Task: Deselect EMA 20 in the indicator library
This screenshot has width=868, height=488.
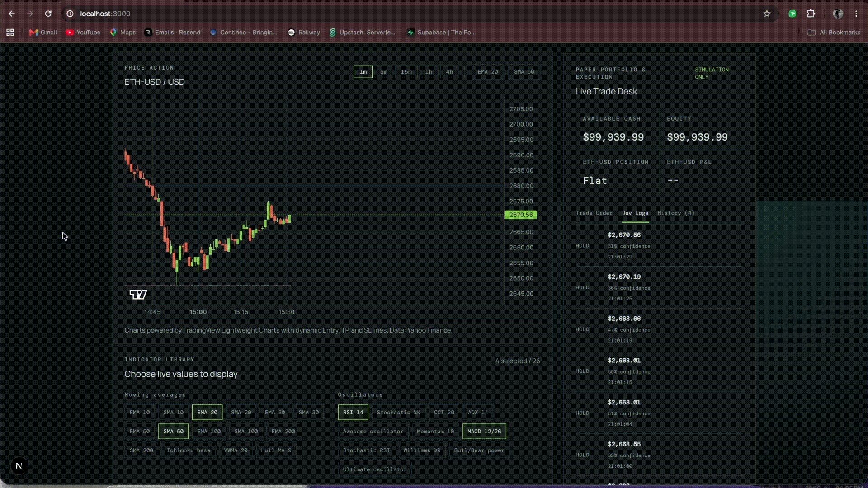Action: click(x=207, y=413)
